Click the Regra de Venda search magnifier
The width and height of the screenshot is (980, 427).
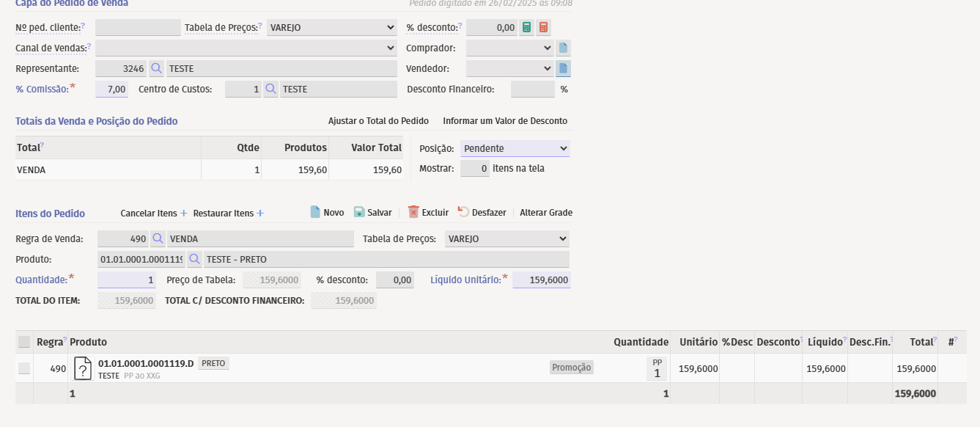[x=158, y=239]
